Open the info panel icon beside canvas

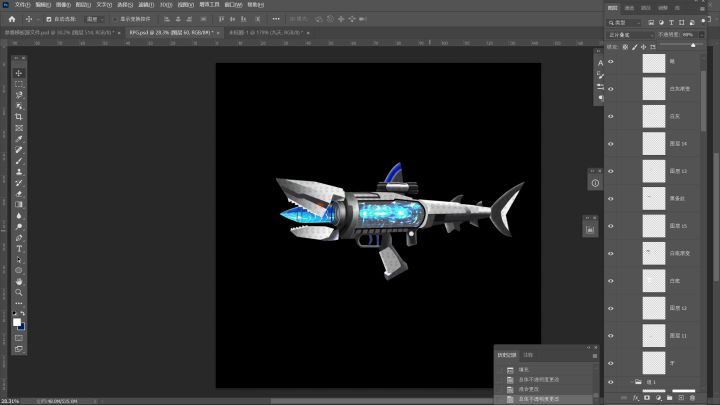(x=594, y=182)
